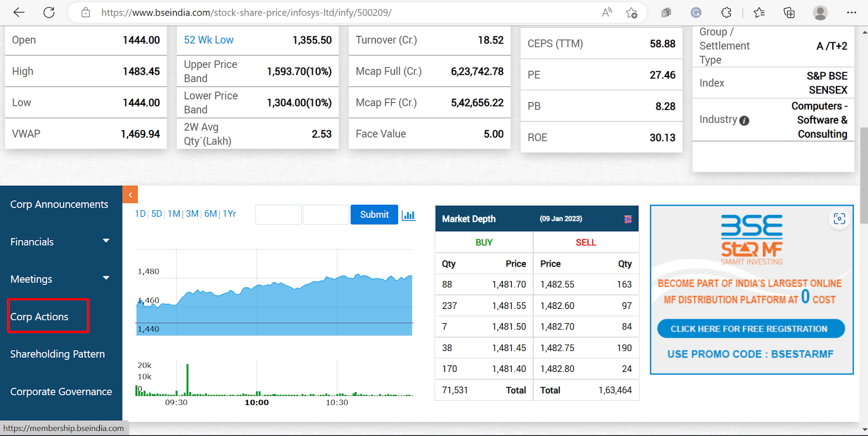Click the chart type icon beside Submit
Screen dimensions: 868x436
click(x=409, y=215)
